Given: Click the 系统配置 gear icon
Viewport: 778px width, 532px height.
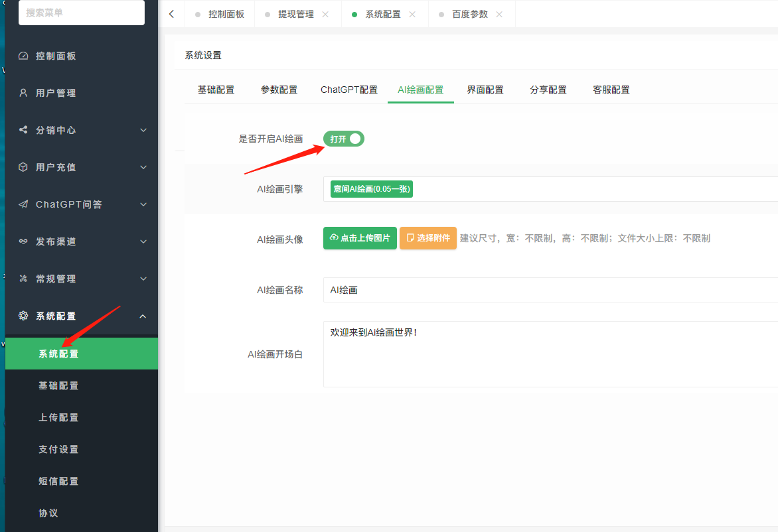Looking at the screenshot, I should click(x=23, y=316).
